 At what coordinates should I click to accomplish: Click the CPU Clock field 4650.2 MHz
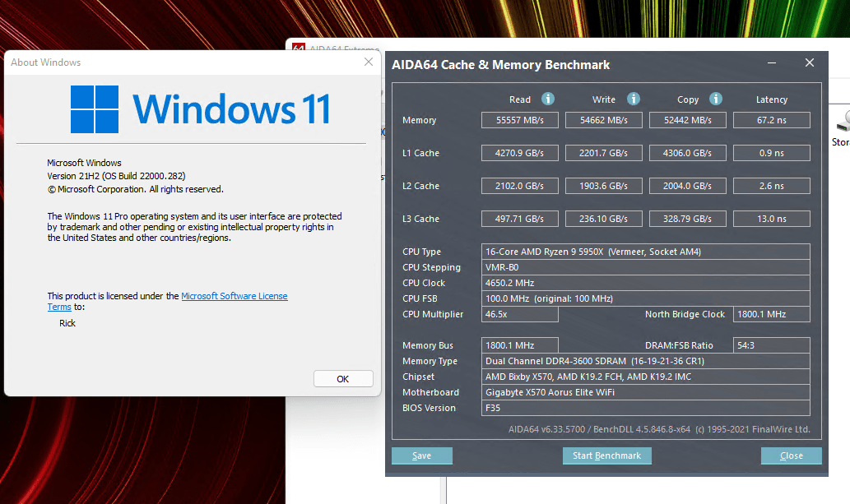(x=646, y=283)
